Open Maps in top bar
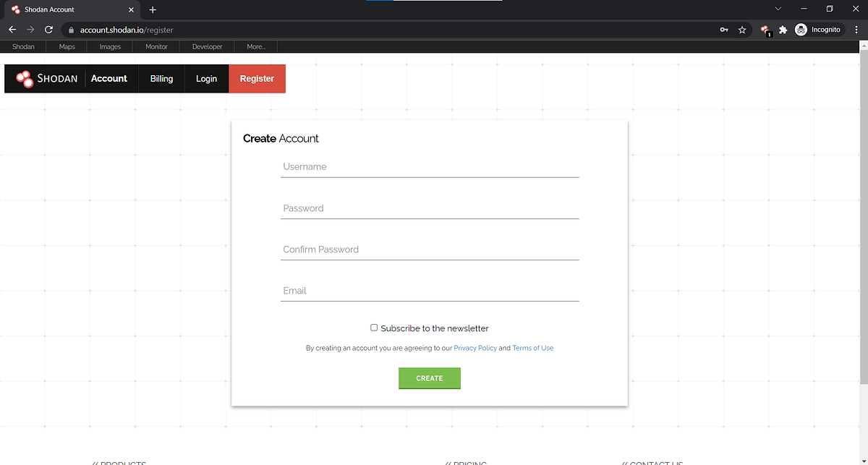868x465 pixels. pos(67,46)
